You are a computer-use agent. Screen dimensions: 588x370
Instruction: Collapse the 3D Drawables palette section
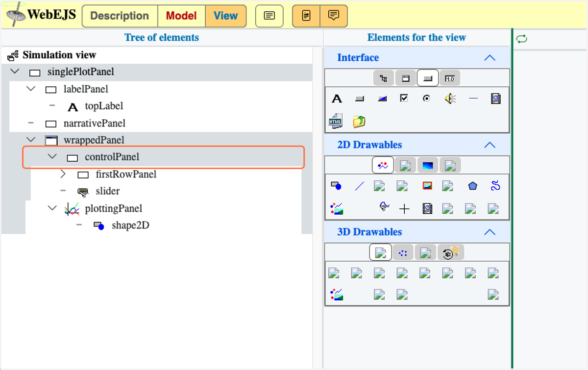490,232
